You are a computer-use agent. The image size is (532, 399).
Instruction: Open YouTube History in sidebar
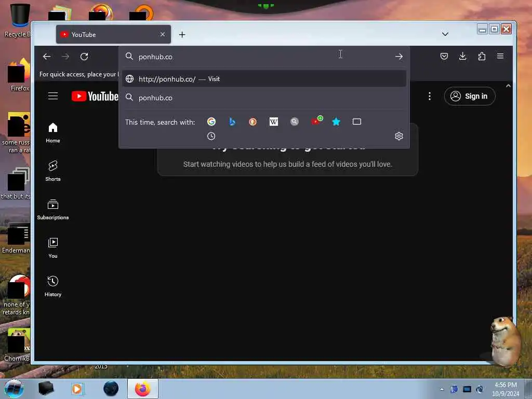(x=53, y=287)
